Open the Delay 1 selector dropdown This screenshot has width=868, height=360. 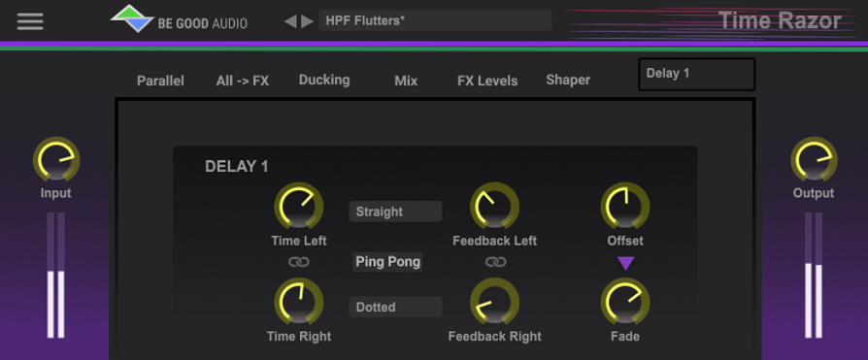697,74
